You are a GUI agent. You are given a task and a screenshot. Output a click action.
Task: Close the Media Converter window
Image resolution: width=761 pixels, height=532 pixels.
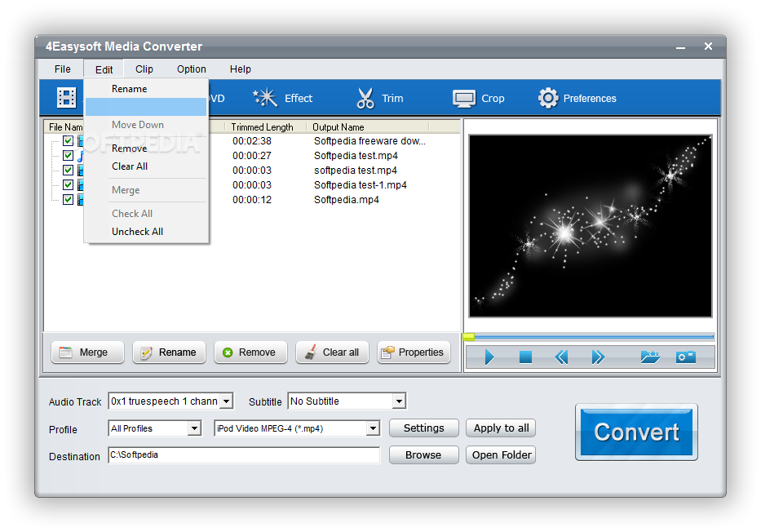click(x=708, y=47)
